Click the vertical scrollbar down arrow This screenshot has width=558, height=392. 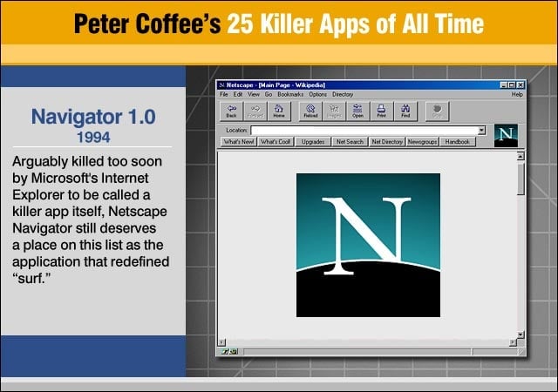pos(521,335)
